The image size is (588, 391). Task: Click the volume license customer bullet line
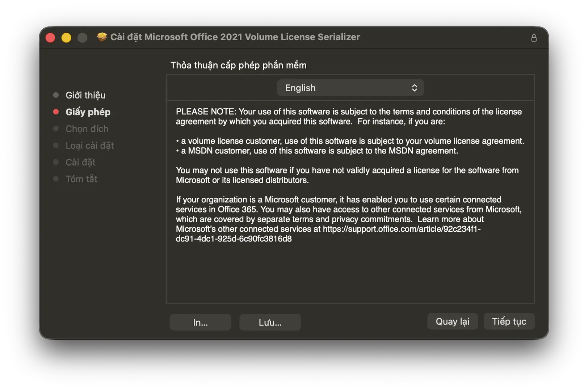coord(350,141)
